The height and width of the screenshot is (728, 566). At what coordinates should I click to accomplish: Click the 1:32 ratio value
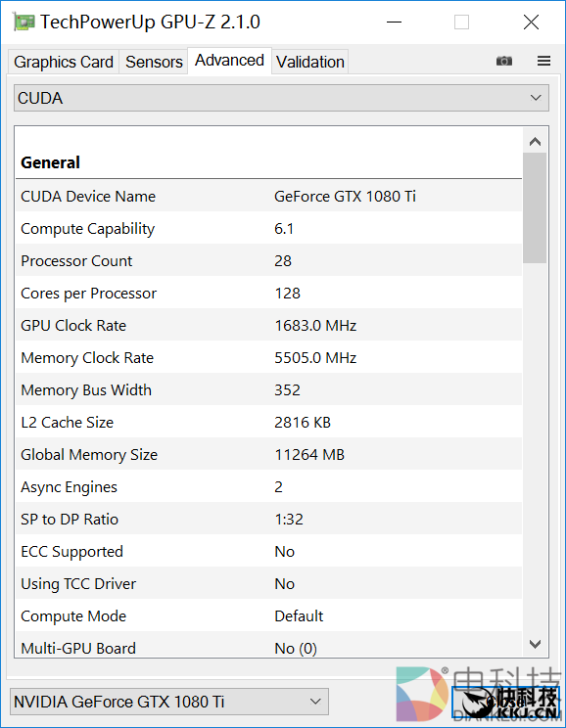[289, 519]
